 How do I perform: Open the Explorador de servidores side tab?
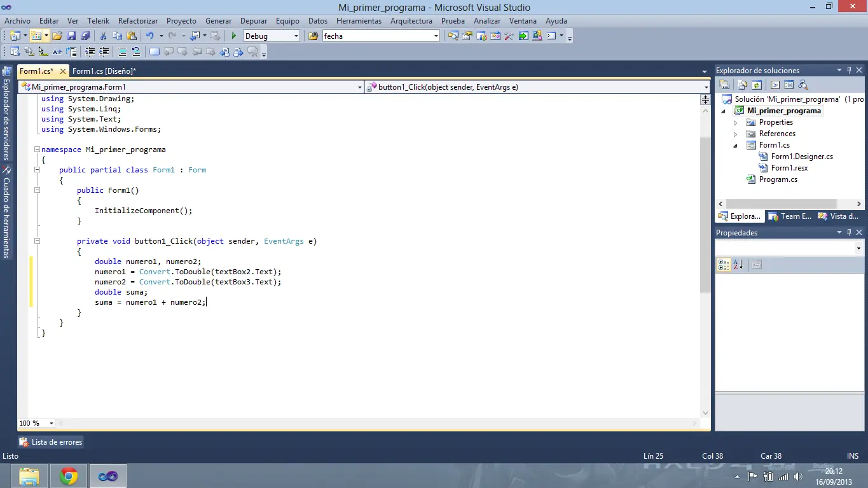6,113
